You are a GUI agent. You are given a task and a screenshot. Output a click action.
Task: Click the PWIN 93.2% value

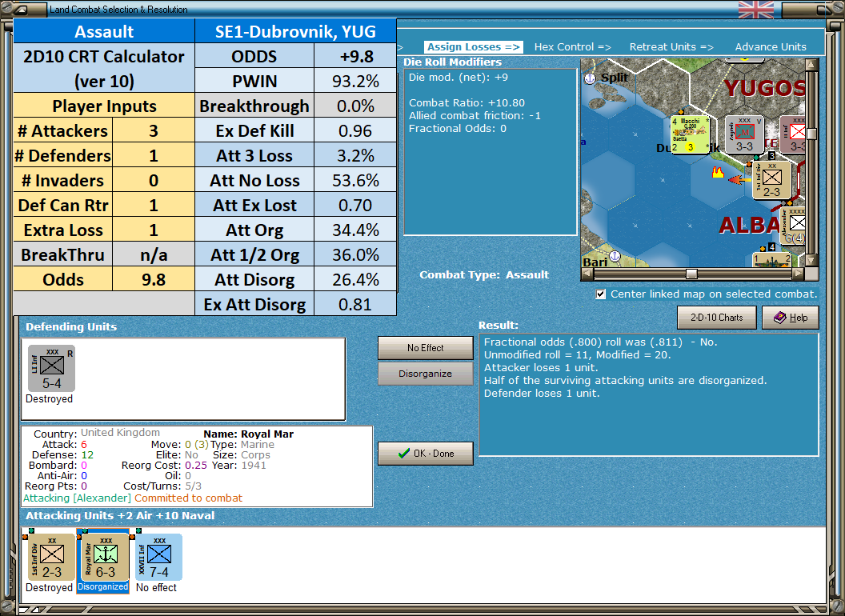click(x=355, y=81)
